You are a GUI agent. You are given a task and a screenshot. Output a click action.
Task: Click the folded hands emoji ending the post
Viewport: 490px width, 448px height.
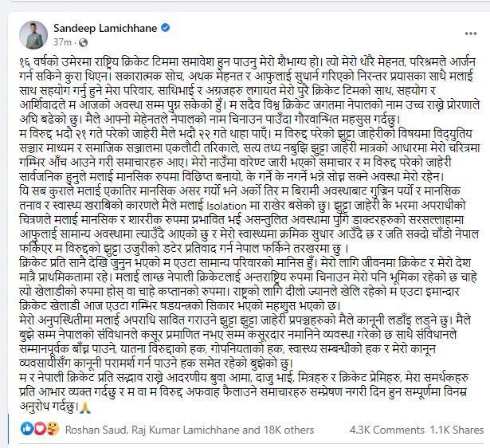[85, 407]
